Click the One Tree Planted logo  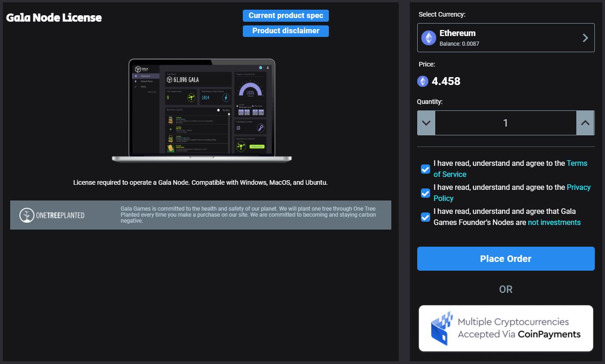pos(52,215)
